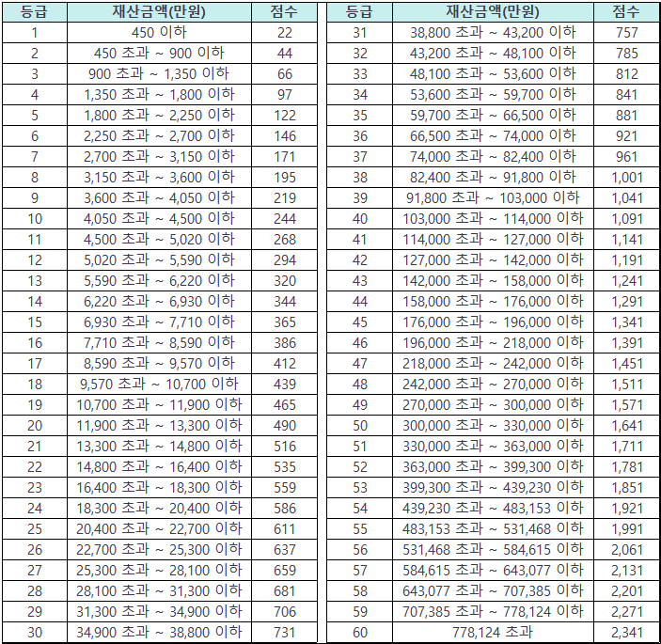
Task: Click score value 1,921
Action: pos(627,508)
